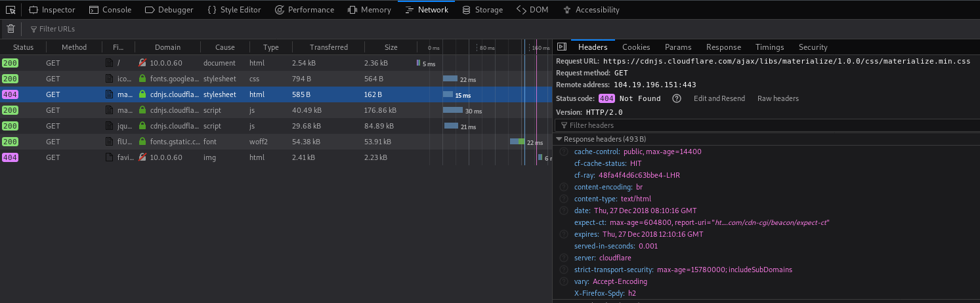Click the Raw headers button

click(x=778, y=98)
